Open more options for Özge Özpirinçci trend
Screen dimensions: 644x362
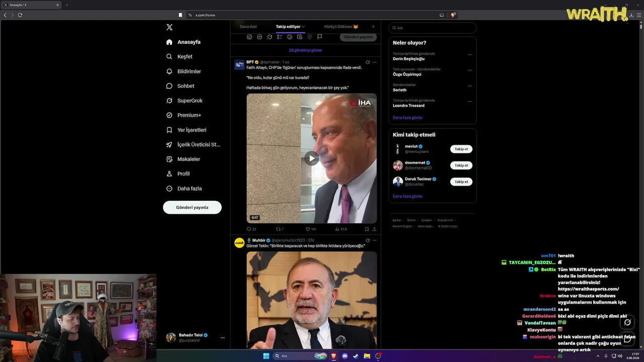(470, 70)
